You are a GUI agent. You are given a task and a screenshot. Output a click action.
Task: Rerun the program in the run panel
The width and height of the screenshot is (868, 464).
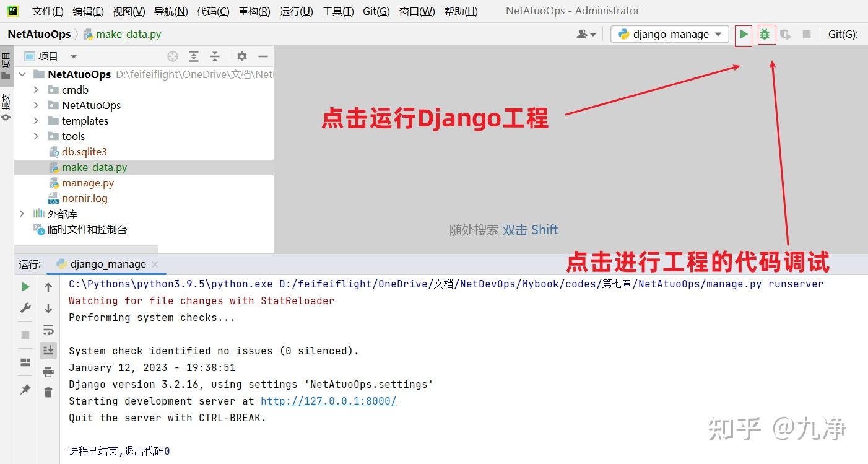click(x=25, y=287)
